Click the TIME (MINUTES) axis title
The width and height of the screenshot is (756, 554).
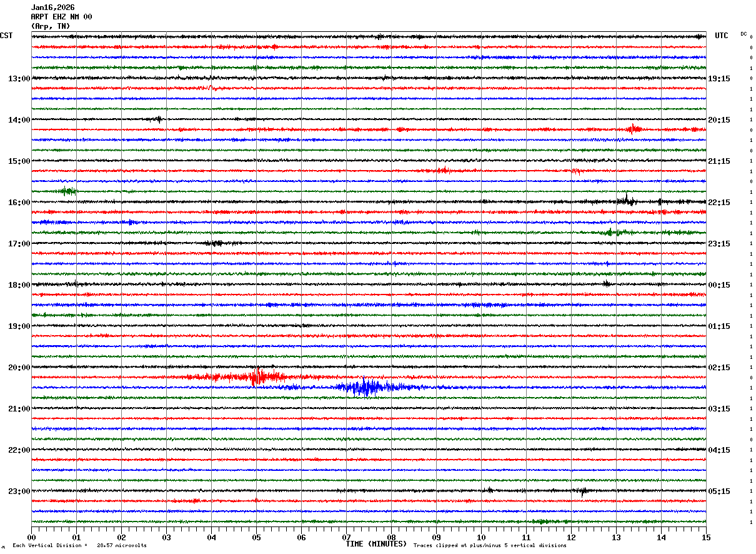pos(376,544)
